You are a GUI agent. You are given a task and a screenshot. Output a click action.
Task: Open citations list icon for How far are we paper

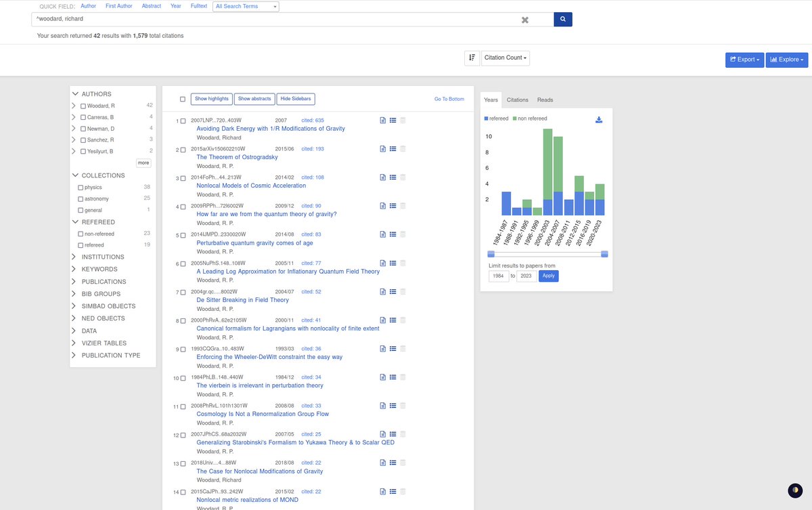392,206
